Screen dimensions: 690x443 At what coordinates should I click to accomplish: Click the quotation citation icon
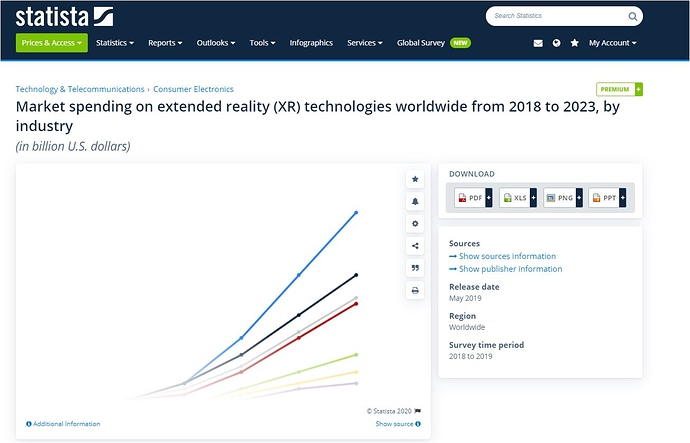(x=415, y=268)
